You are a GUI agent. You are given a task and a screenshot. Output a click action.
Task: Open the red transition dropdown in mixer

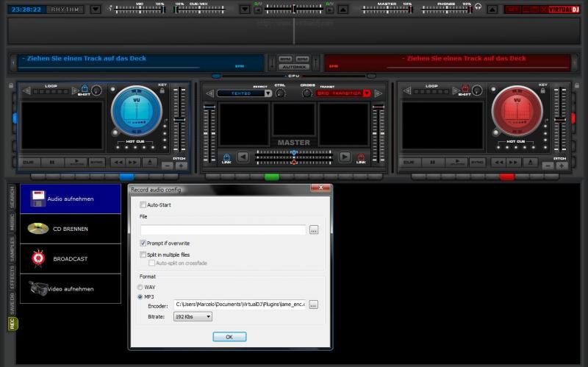(x=367, y=93)
